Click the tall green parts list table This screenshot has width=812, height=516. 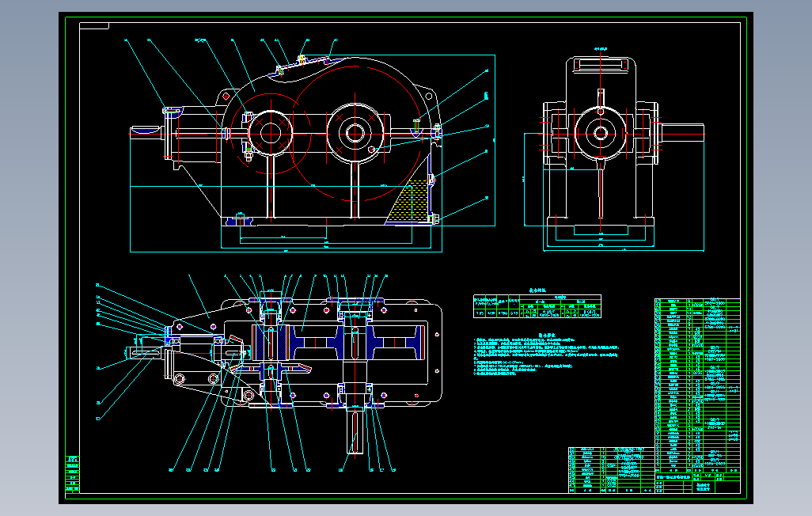coord(697,385)
